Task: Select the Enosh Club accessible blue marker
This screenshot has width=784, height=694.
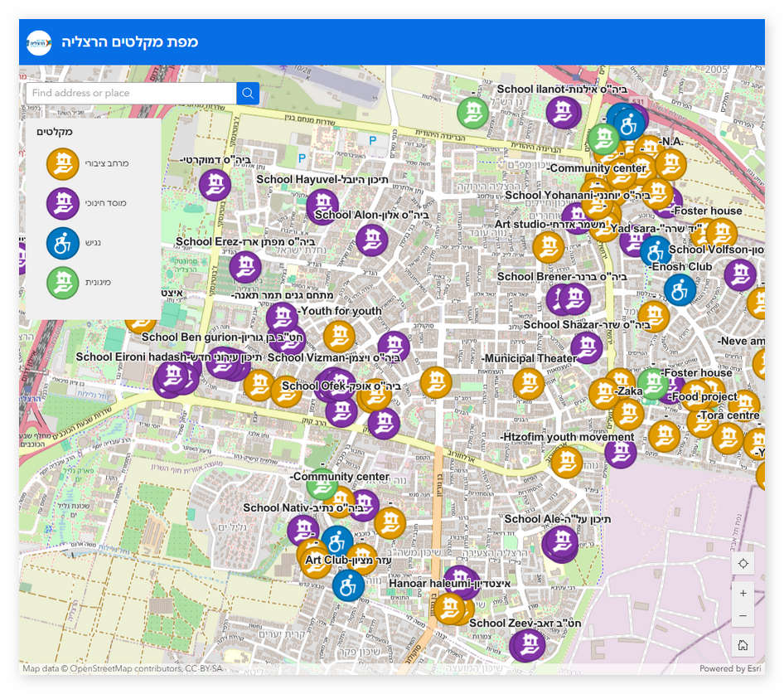Action: click(680, 289)
